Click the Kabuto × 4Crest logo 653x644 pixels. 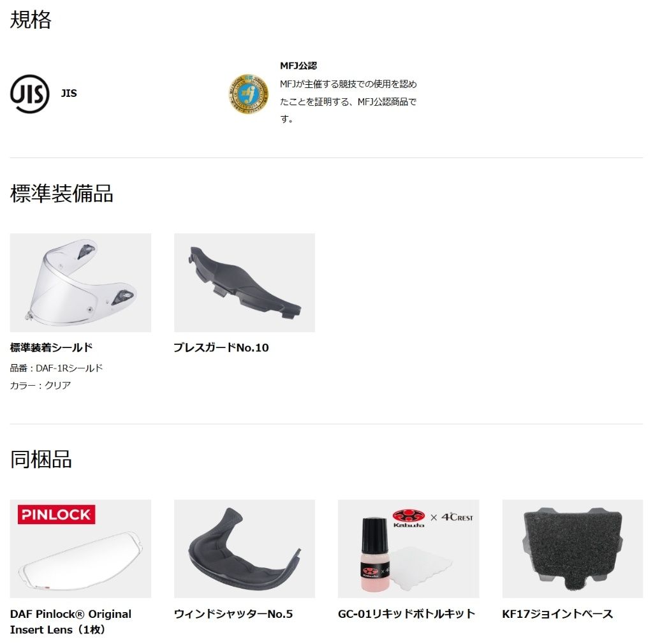tap(433, 518)
